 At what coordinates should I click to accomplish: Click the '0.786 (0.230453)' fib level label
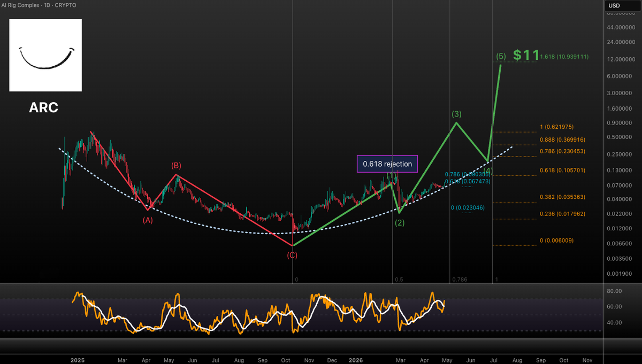tap(562, 151)
